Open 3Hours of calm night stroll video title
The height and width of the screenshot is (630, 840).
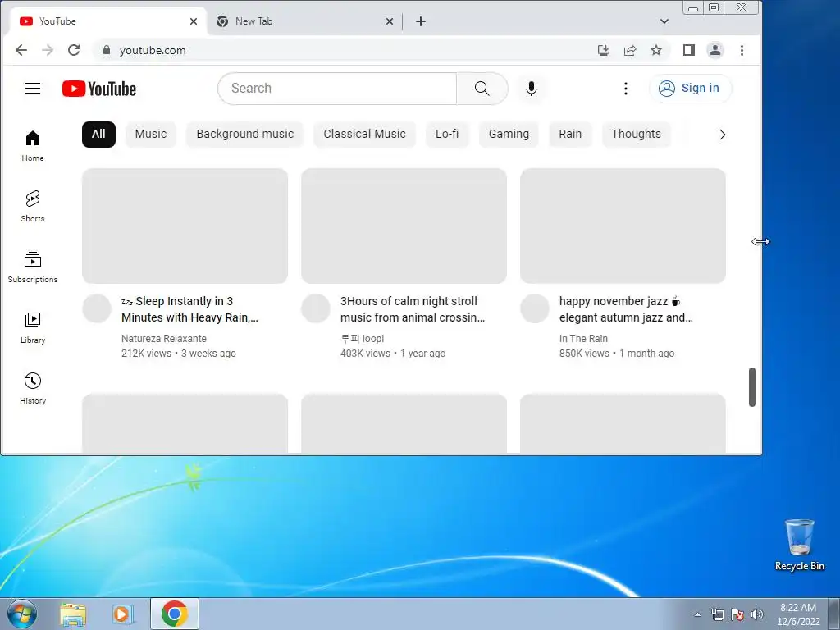pyautogui.click(x=413, y=309)
